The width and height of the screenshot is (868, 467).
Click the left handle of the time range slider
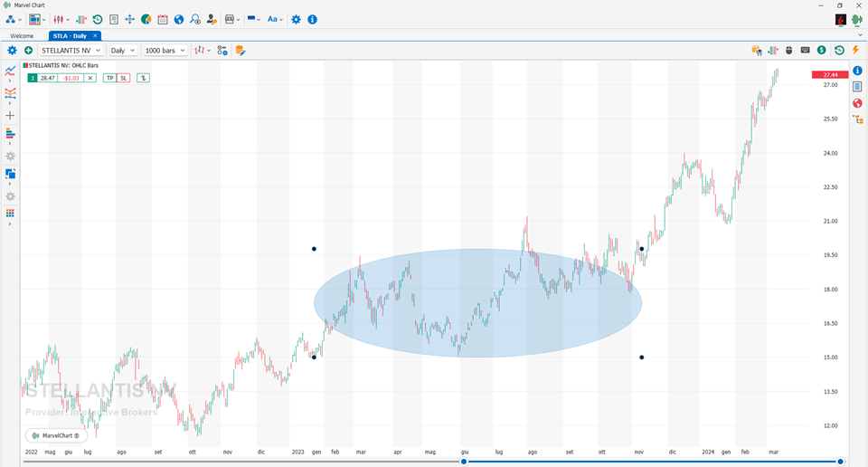[464, 462]
